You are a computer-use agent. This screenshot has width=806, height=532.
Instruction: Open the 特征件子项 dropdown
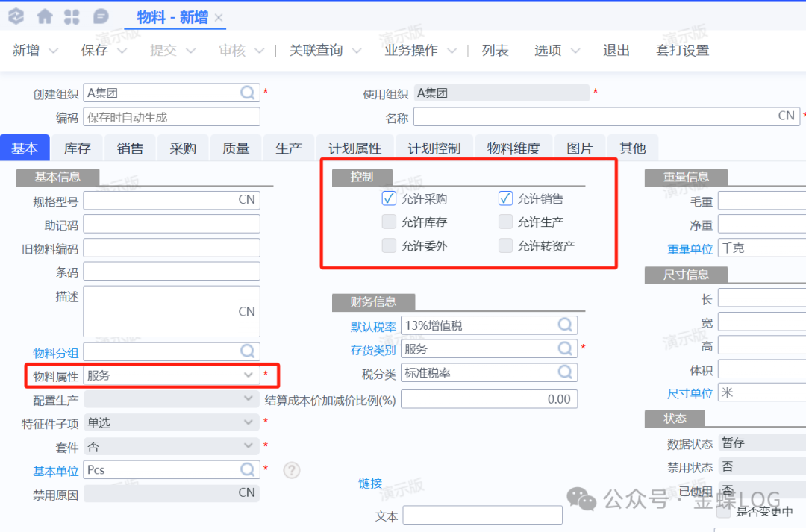[x=249, y=423]
